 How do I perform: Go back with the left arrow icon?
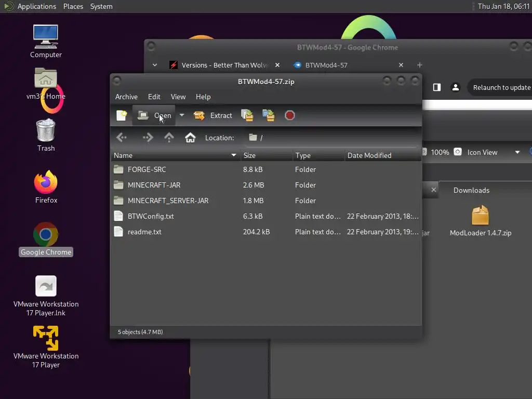pyautogui.click(x=122, y=137)
